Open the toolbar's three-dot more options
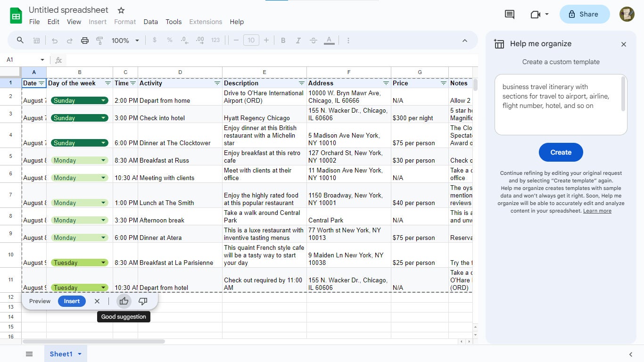This screenshot has width=644, height=362. click(x=348, y=41)
